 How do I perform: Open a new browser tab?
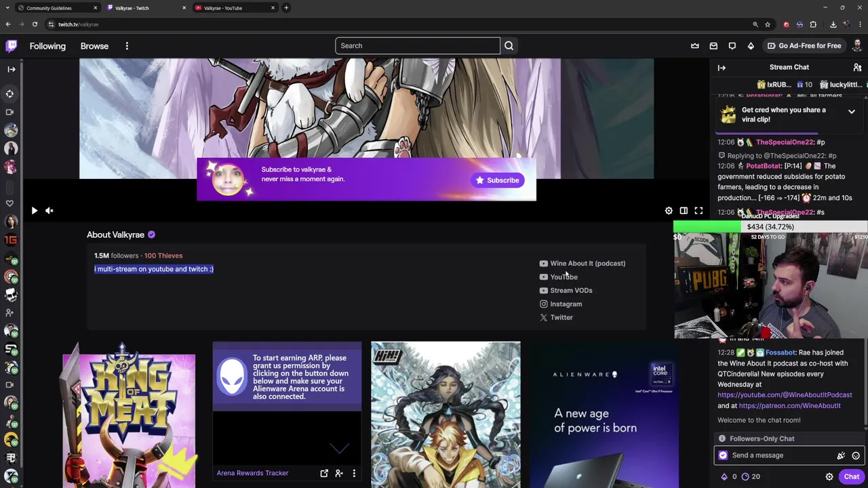point(286,8)
